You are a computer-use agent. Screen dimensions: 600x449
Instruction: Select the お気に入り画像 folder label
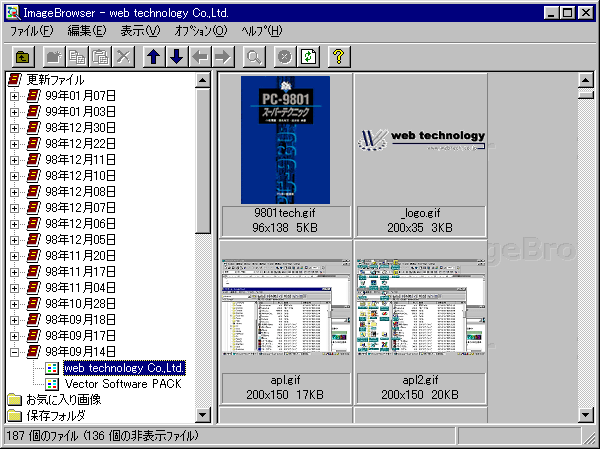[x=64, y=400]
